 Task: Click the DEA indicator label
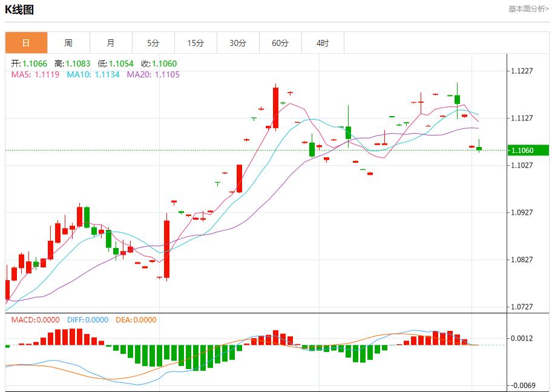pos(136,320)
